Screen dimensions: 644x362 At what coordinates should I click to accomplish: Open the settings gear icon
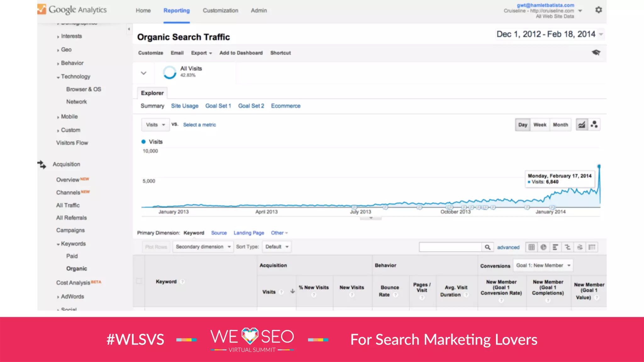click(598, 10)
